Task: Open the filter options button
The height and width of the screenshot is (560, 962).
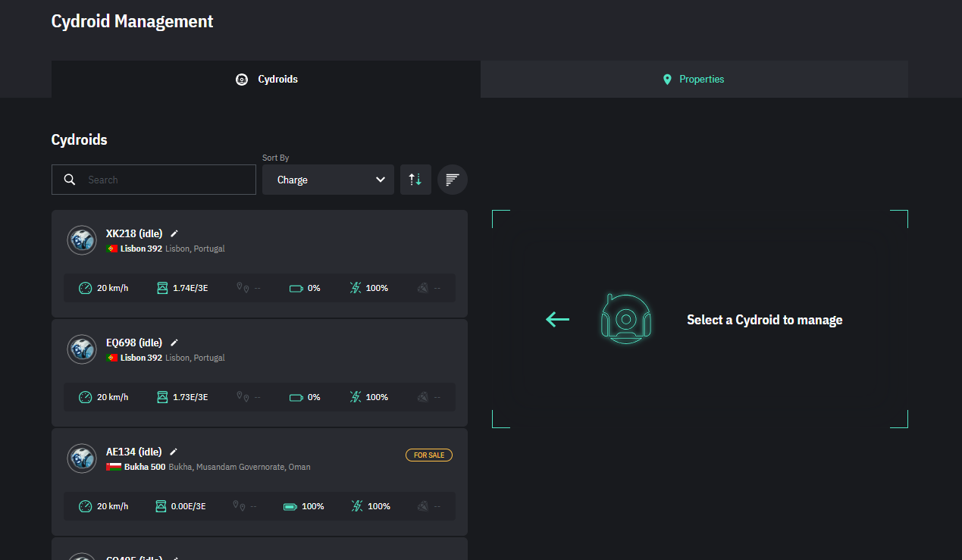Action: 453,180
